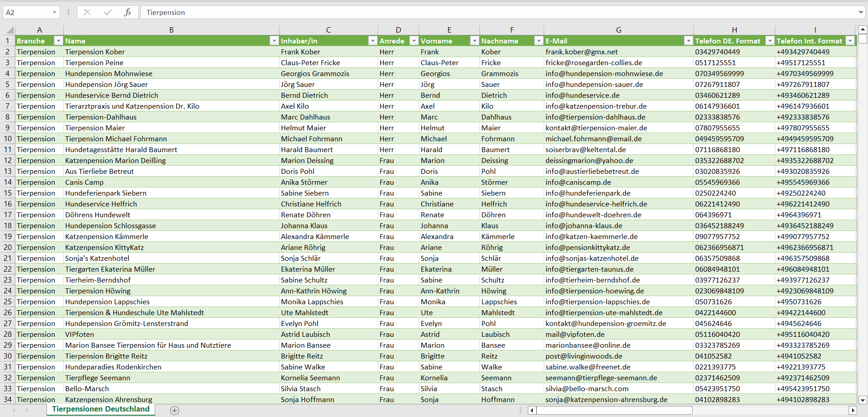Select cell Bello-Marsch
This screenshot has width=868, height=417.
coord(171,388)
